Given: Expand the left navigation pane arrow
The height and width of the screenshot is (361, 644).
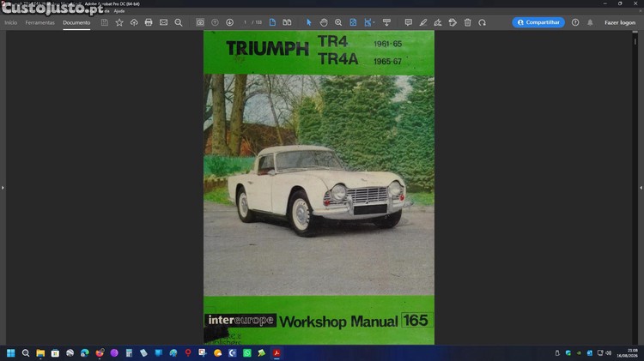Looking at the screenshot, I should click(x=3, y=188).
